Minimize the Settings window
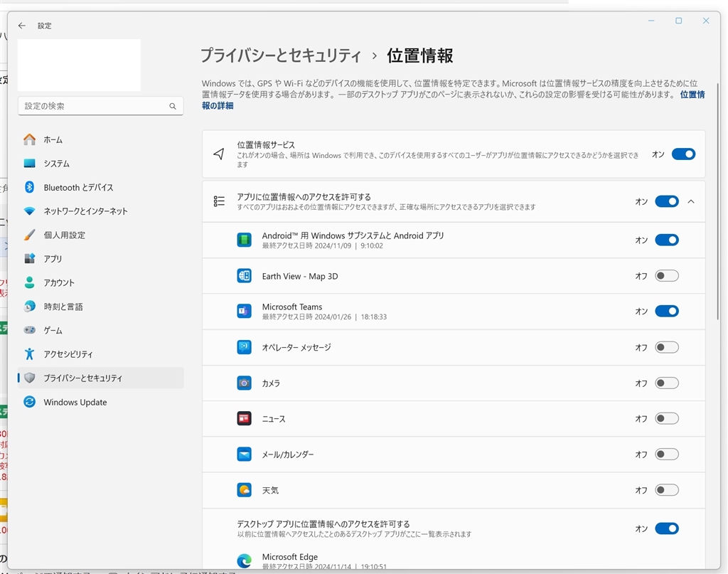The width and height of the screenshot is (728, 574). point(651,21)
